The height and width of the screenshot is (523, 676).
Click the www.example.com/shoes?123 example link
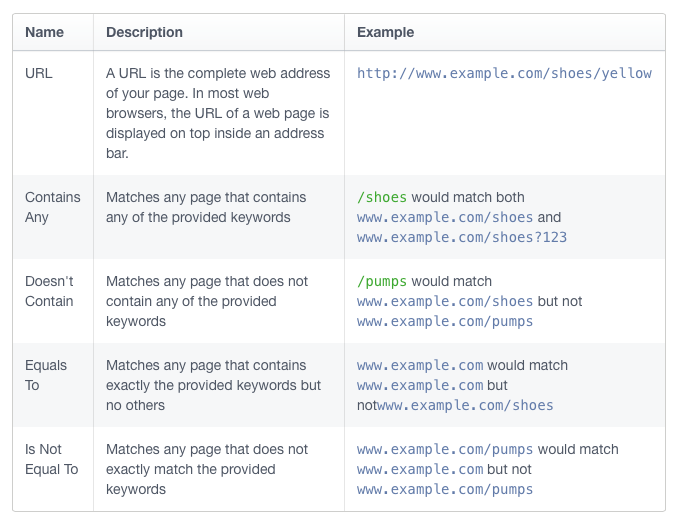[462, 238]
